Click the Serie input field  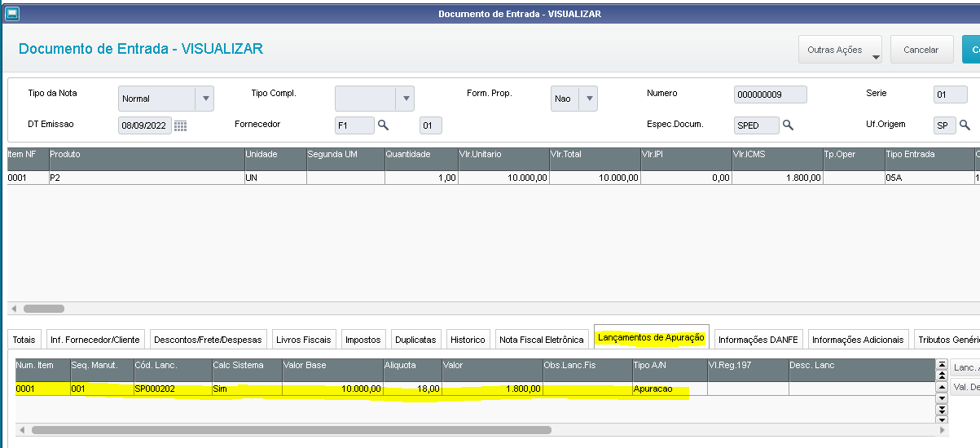951,94
